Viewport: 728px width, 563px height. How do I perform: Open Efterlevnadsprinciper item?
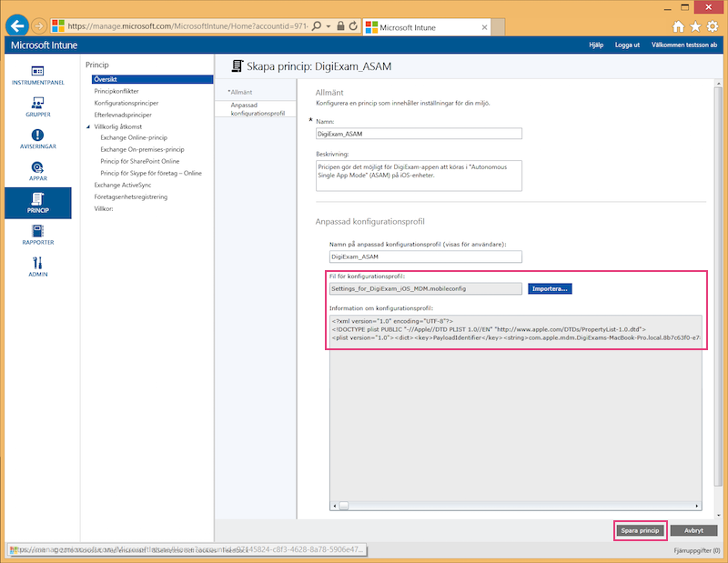[123, 115]
